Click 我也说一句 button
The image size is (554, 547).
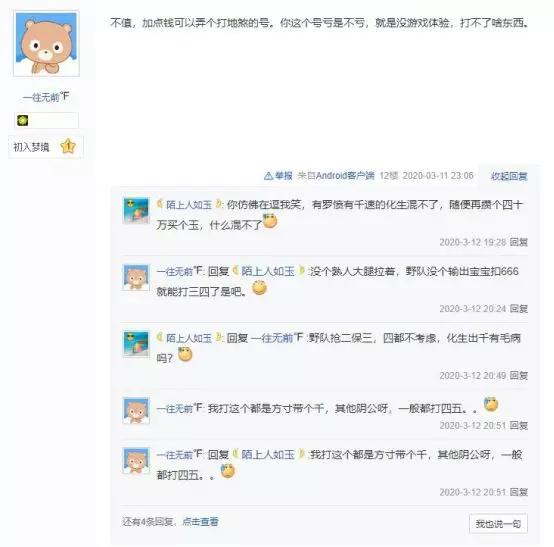[498, 524]
